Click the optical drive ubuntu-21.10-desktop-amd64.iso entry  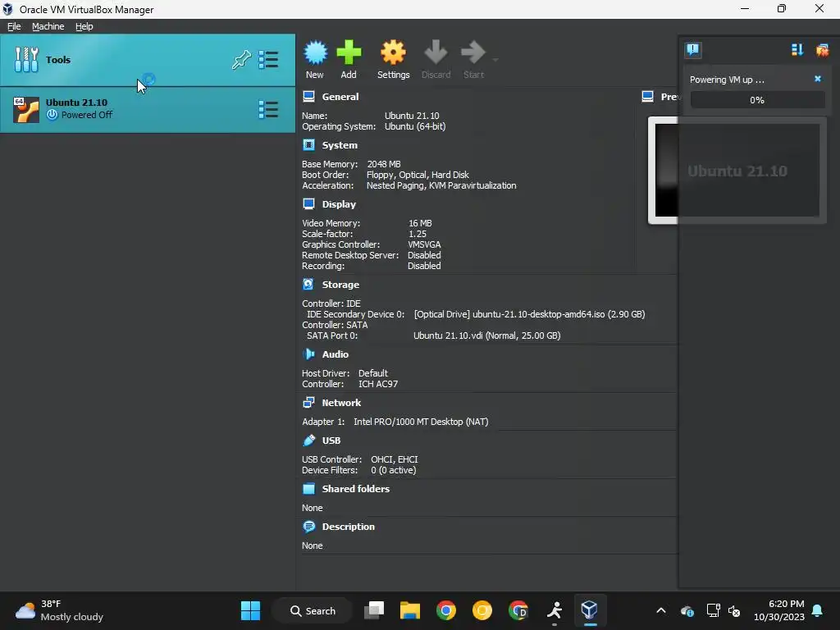pyautogui.click(x=529, y=314)
